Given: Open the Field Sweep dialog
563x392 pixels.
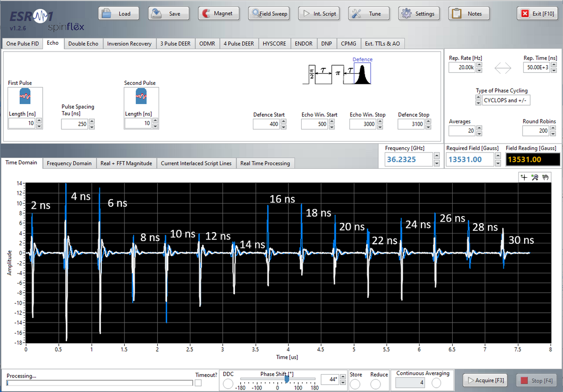Looking at the screenshot, I should click(269, 14).
